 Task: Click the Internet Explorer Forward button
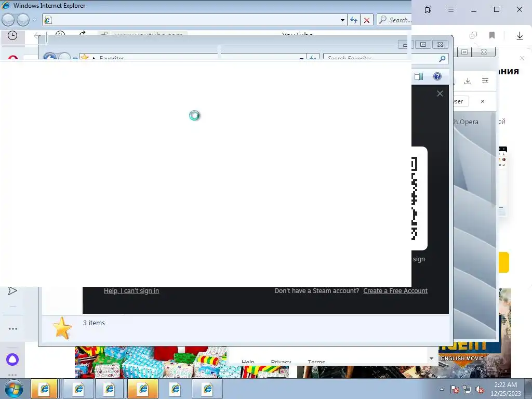[x=23, y=20]
